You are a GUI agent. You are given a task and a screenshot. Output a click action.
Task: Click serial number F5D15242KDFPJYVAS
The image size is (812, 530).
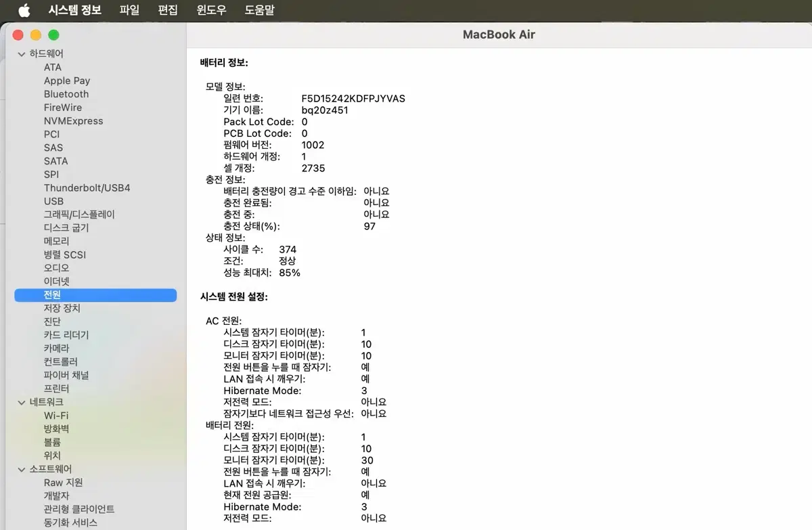click(x=353, y=99)
